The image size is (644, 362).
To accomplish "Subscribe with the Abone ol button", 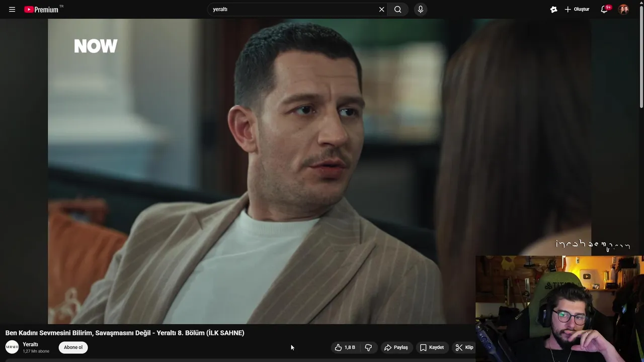I will (73, 347).
